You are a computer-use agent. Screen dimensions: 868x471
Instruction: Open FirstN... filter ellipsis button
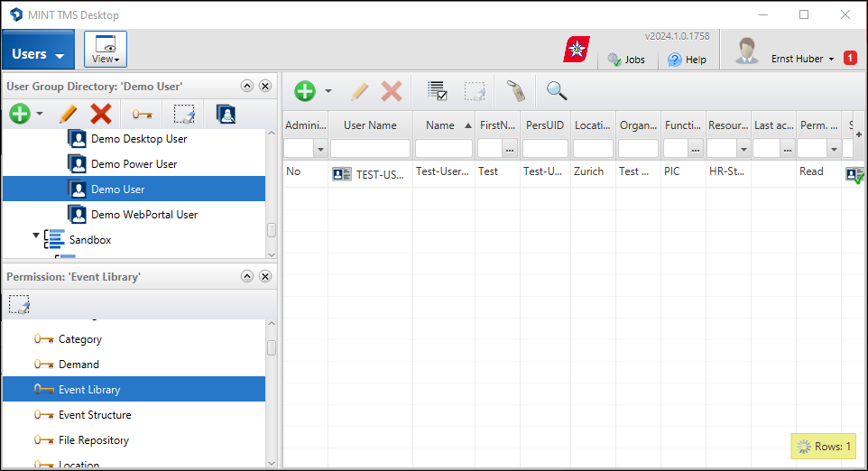click(510, 149)
